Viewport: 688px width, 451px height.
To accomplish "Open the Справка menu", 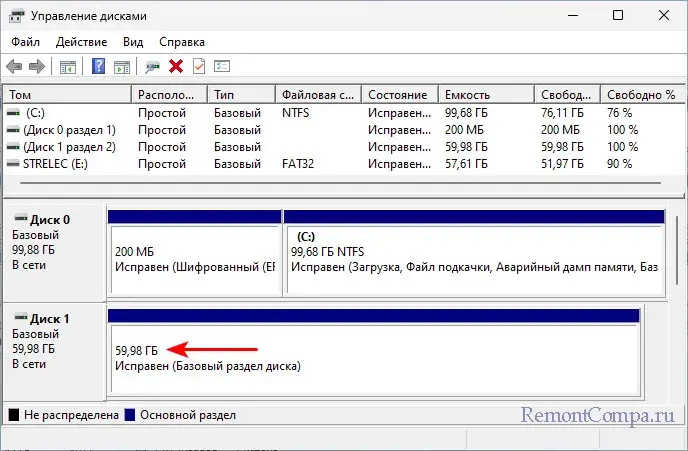I will tap(182, 42).
